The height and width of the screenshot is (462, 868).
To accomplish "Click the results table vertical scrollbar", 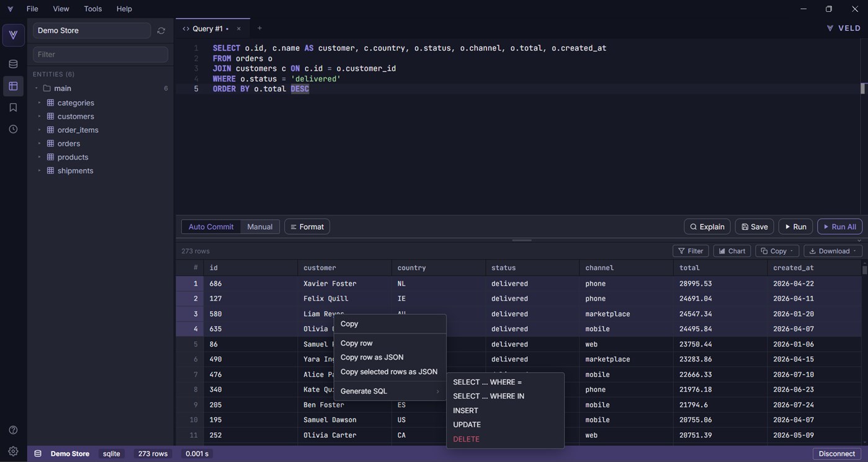I will point(864,269).
